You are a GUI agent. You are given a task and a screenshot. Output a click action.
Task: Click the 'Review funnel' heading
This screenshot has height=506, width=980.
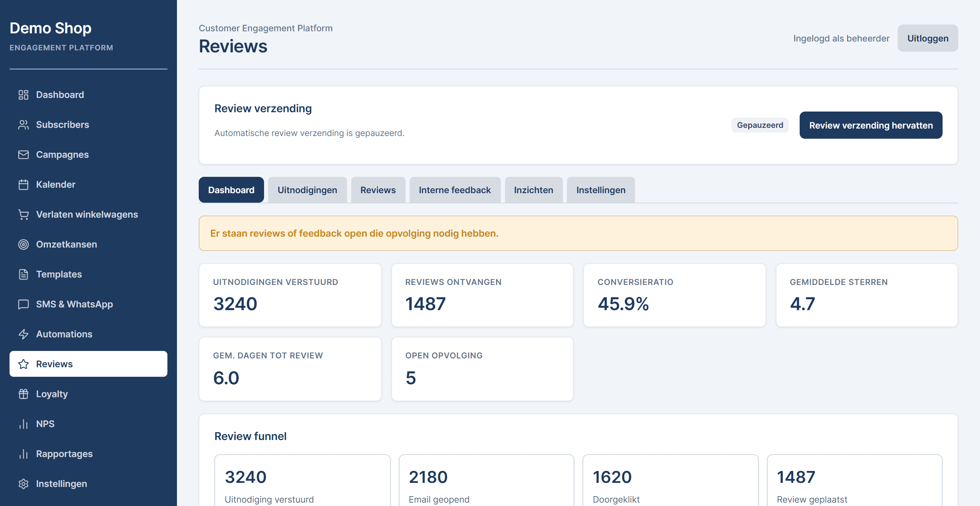[x=250, y=436]
